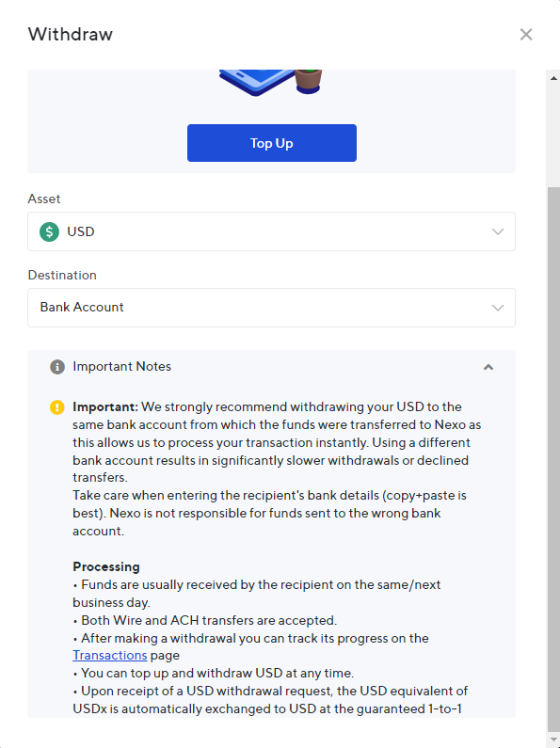Click the scrollbar down arrow
560x748 pixels.
point(553,740)
